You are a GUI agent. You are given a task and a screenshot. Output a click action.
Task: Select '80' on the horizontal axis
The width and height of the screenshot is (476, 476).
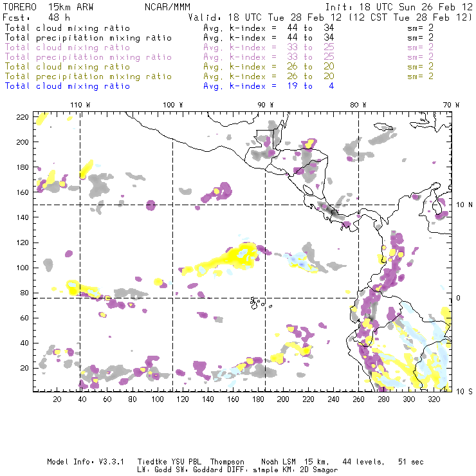133,399
